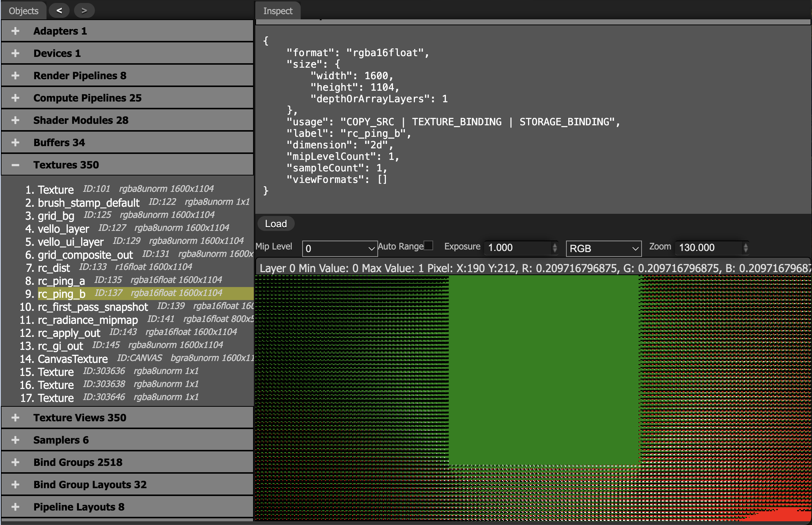Select the Inspect tab

click(x=278, y=11)
